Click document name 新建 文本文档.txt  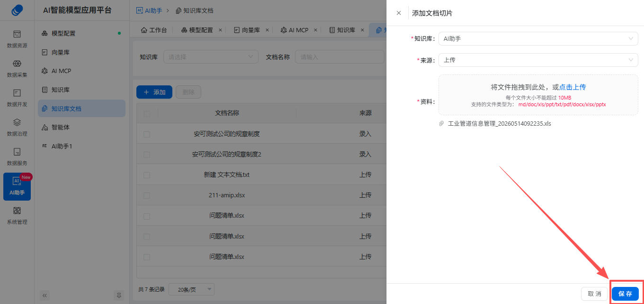[227, 175]
